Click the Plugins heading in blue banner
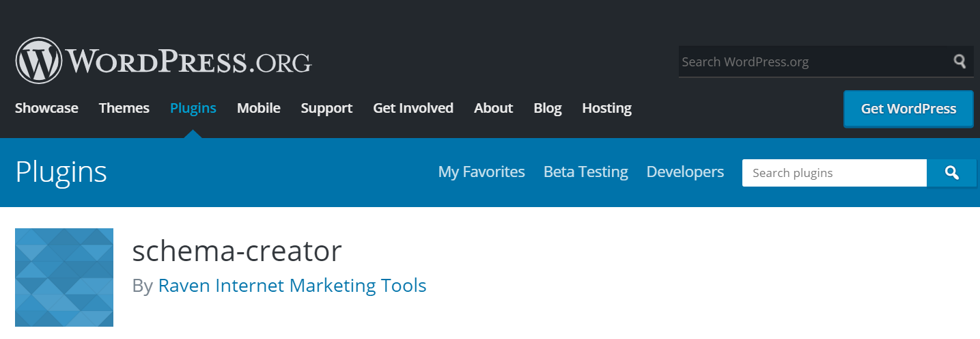980x339 pixels. (61, 172)
